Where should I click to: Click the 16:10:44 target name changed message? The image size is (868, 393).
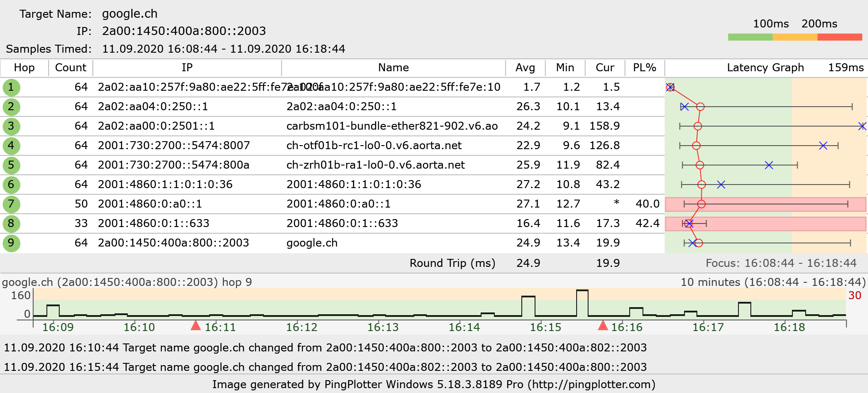325,347
